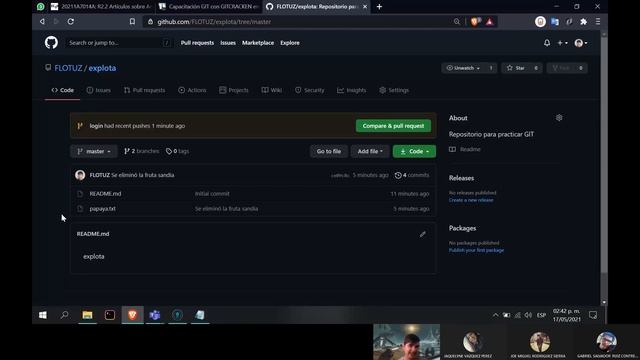Open the user avatar menu
640x360 pixels.
pos(581,43)
